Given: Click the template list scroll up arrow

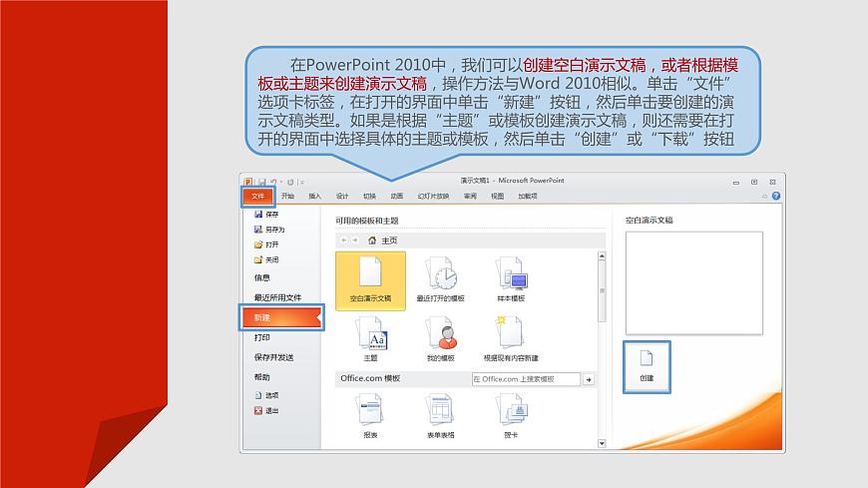Looking at the screenshot, I should pos(602,255).
